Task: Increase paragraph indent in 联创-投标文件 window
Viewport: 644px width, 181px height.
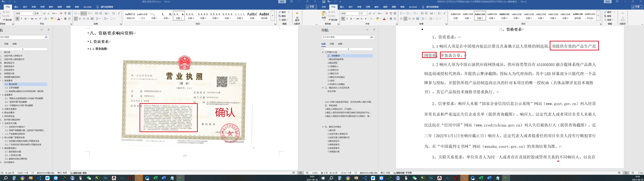Action: [x=101, y=14]
